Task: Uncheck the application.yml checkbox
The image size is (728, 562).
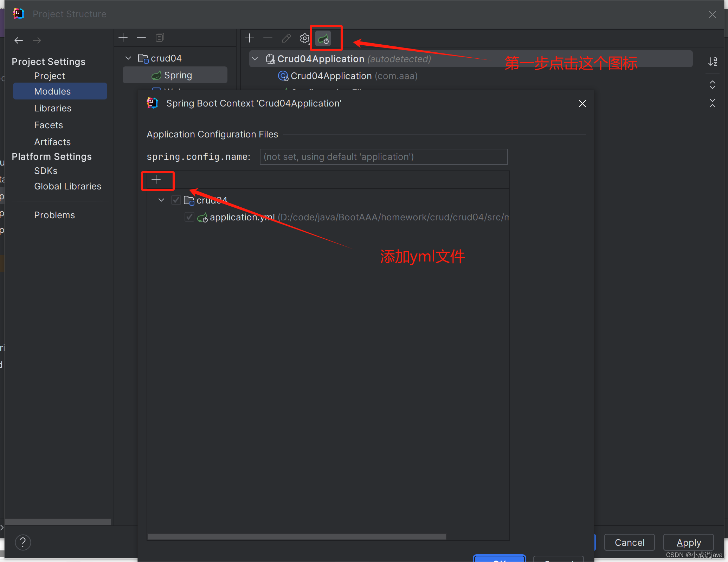Action: (189, 217)
